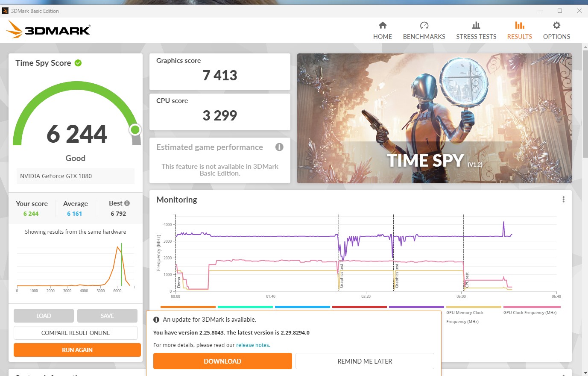Open the release notes link
This screenshot has width=588, height=376.
[253, 345]
